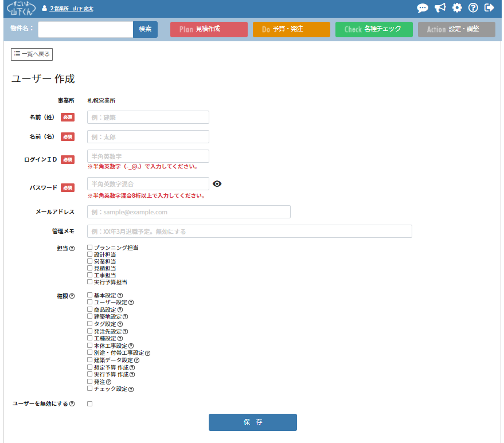Go back via 一覧へ戻る button
This screenshot has height=443, width=504.
[32, 54]
